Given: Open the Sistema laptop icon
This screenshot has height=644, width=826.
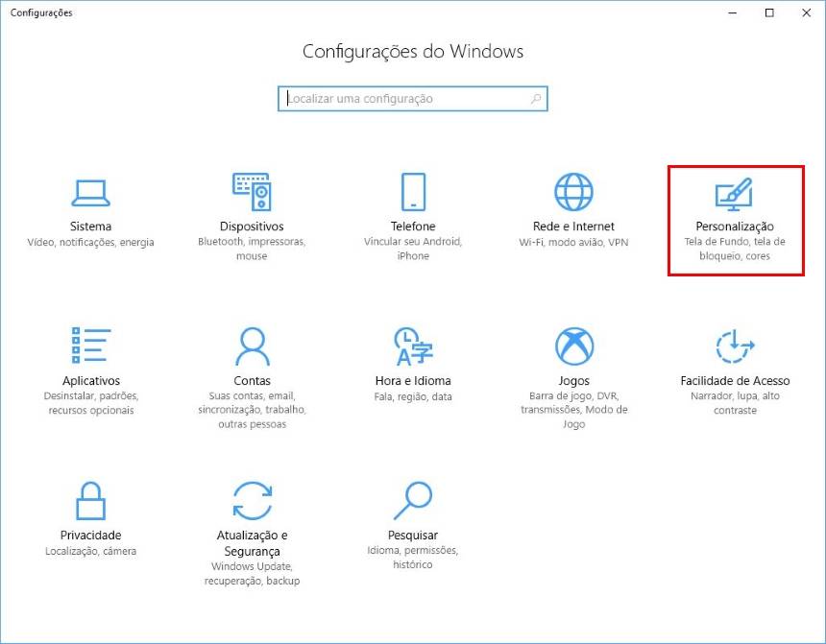Looking at the screenshot, I should coord(90,192).
